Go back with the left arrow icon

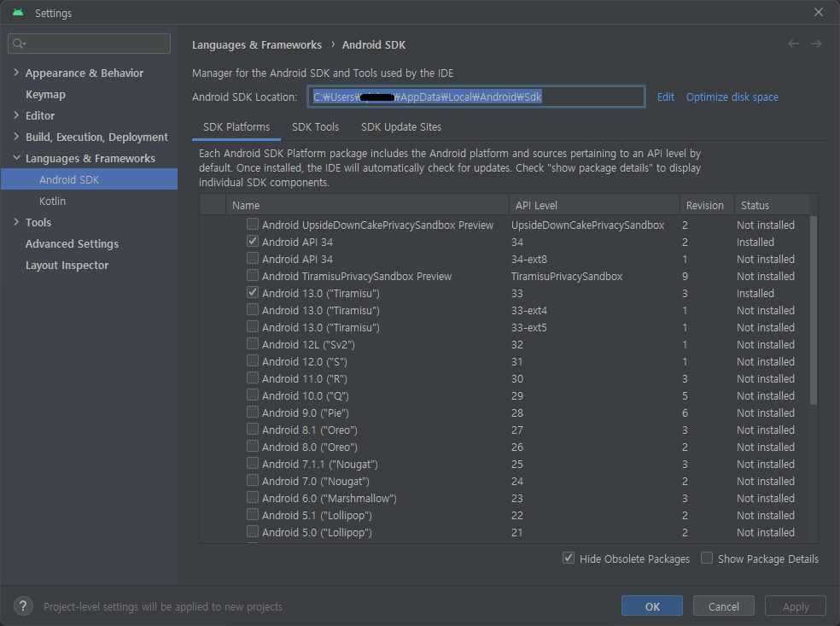793,44
